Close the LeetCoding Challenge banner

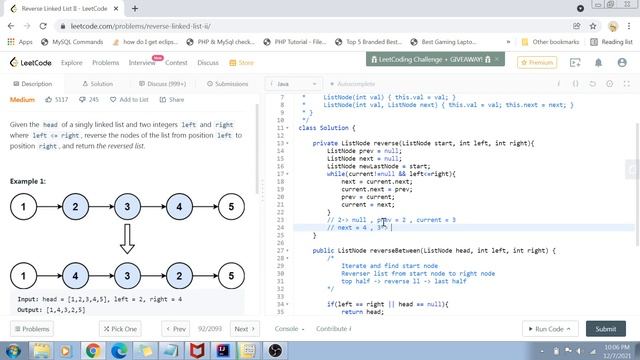tap(497, 59)
